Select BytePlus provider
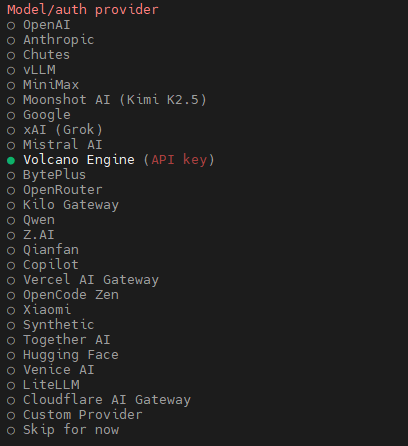The height and width of the screenshot is (446, 408). click(46, 175)
